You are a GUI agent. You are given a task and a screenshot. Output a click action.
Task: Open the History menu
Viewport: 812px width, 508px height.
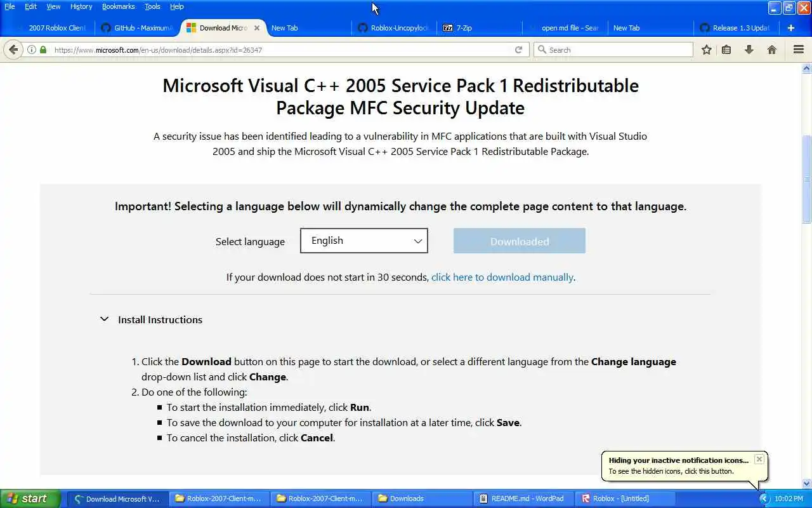pyautogui.click(x=81, y=6)
